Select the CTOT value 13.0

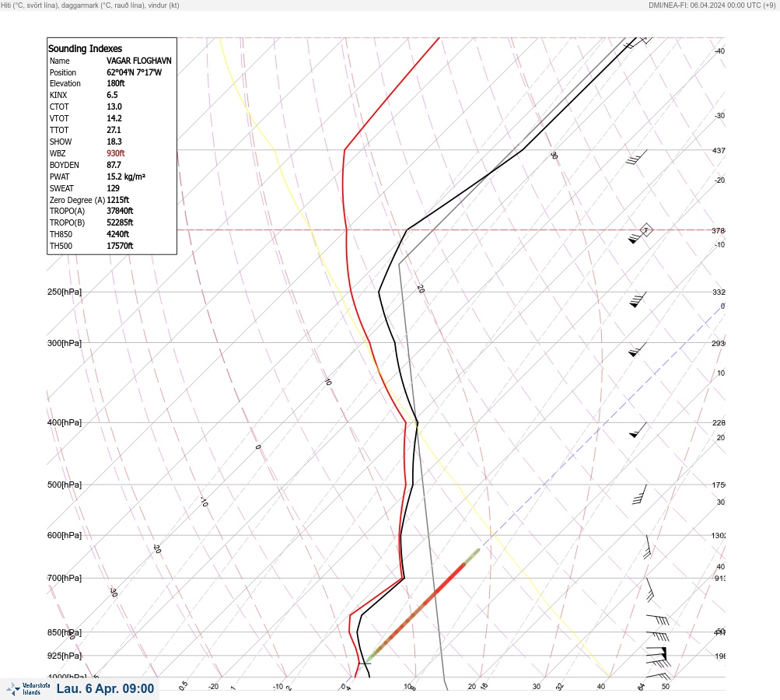tap(114, 107)
